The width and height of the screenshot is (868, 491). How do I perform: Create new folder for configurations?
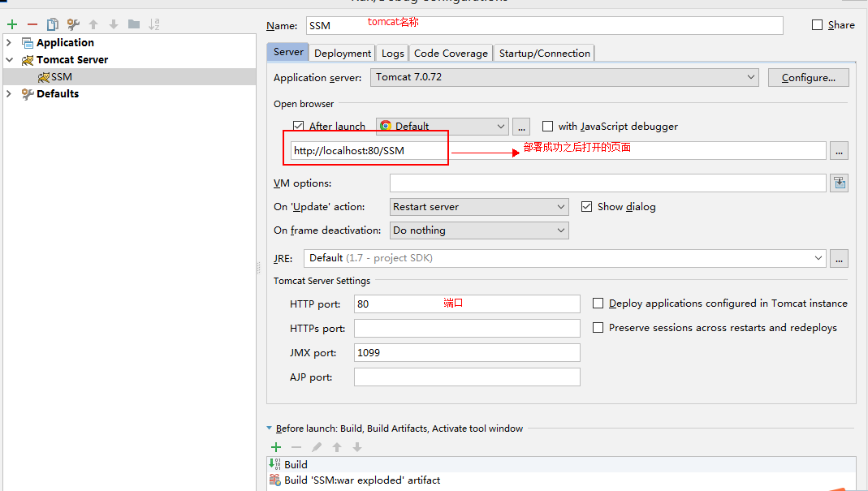(x=134, y=24)
